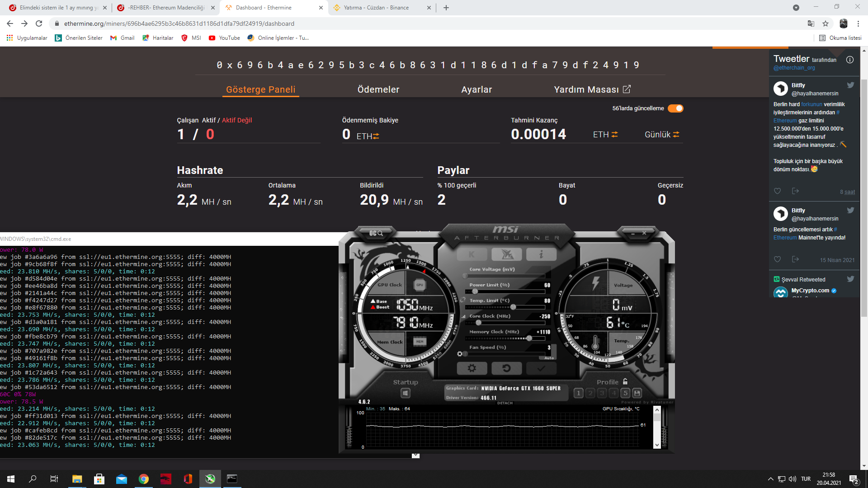Open the Uygulamalar apps shortcut
The height and width of the screenshot is (488, 868).
27,38
